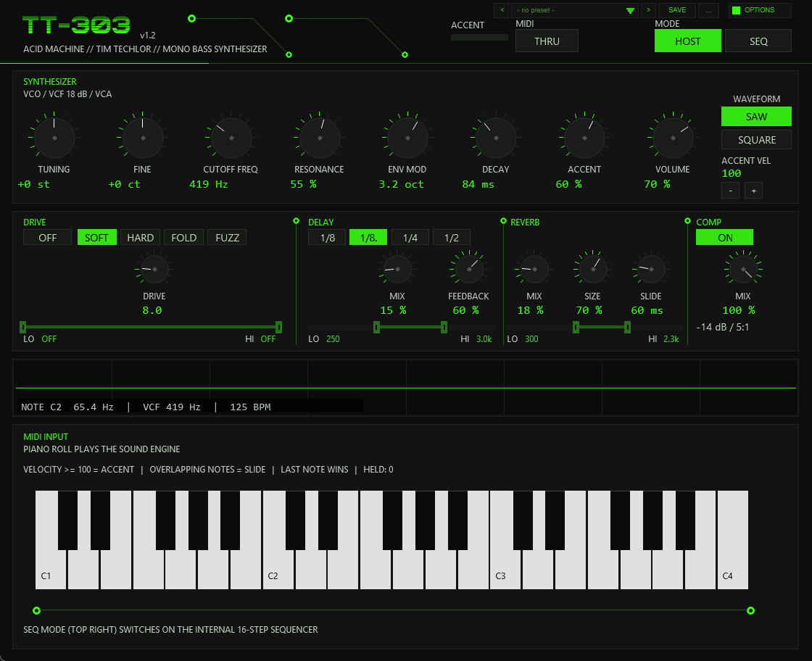Image resolution: width=812 pixels, height=661 pixels.
Task: Click the Resonance knob
Action: coord(320,138)
